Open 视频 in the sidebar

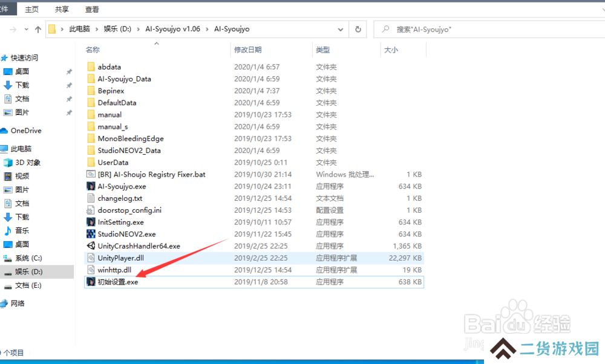point(22,176)
